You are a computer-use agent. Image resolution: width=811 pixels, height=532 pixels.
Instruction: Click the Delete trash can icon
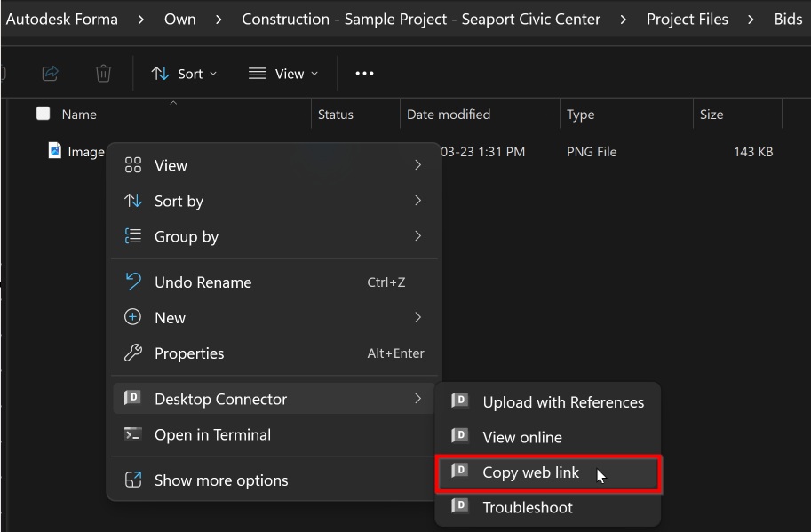[103, 74]
